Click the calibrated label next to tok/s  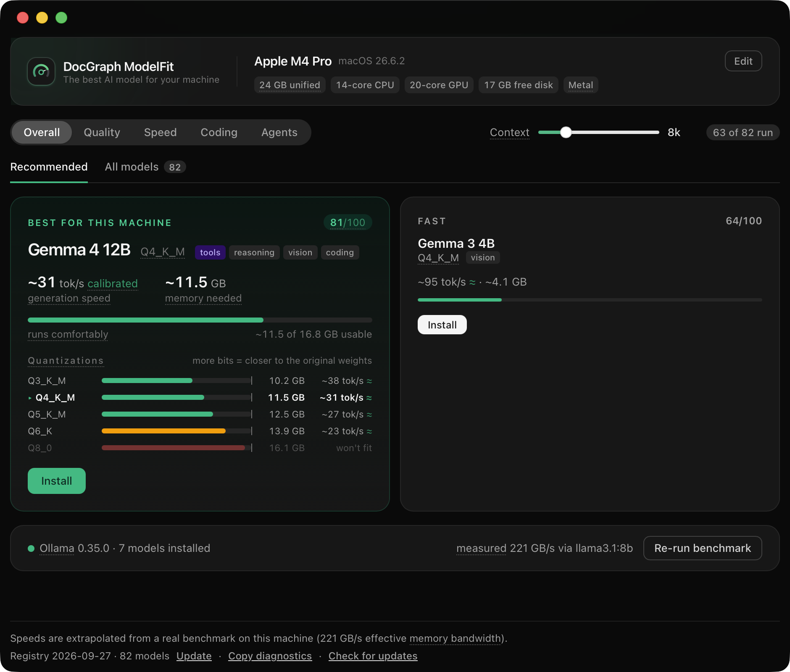pyautogui.click(x=113, y=283)
